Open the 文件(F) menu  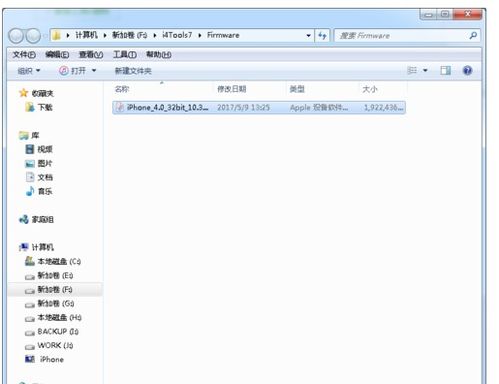24,55
